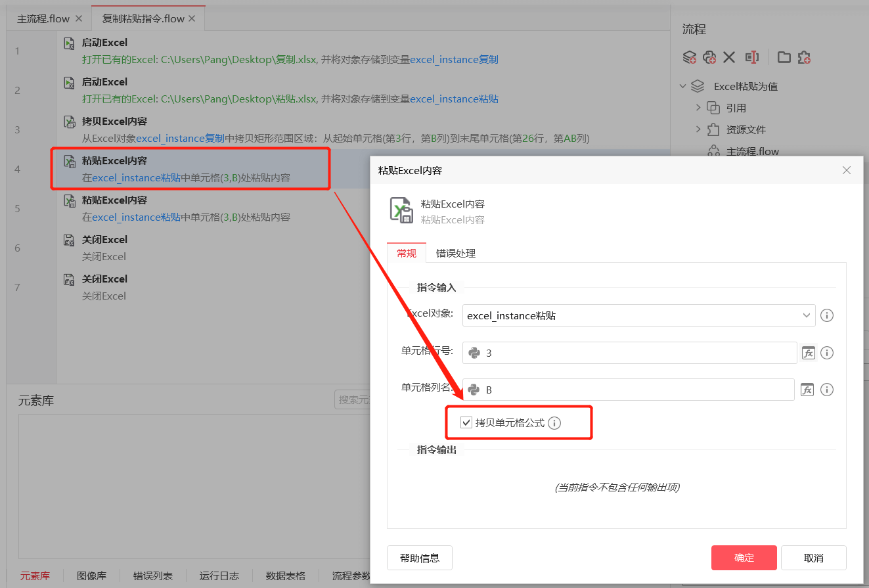The height and width of the screenshot is (588, 869).
Task: Click the 帮助信息 button
Action: coord(420,558)
